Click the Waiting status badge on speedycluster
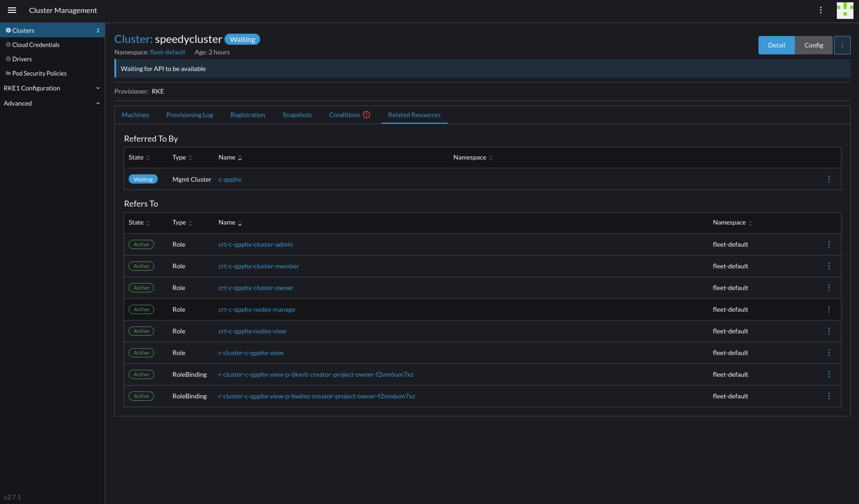 (242, 39)
